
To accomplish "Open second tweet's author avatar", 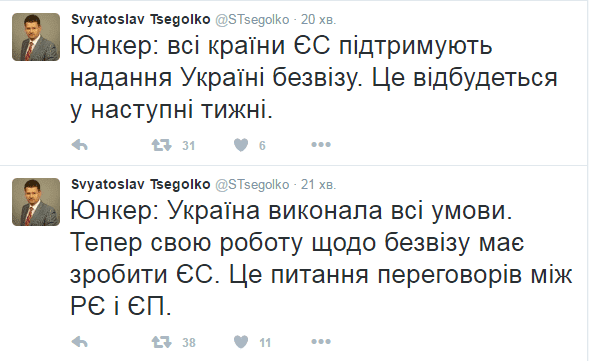I will pos(36,202).
